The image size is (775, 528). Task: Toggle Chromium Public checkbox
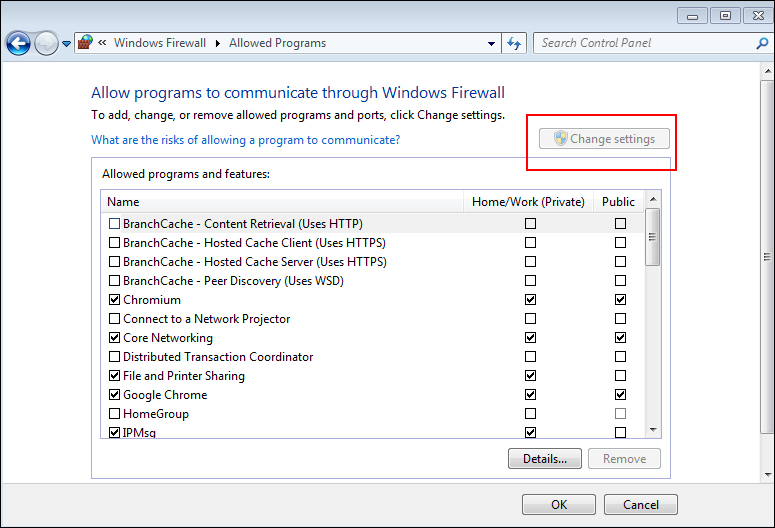tap(620, 300)
